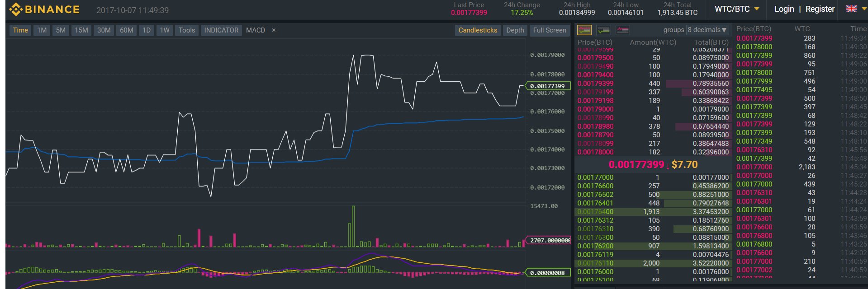Click the Login link
Screen dimensions: 868x289
(x=784, y=9)
